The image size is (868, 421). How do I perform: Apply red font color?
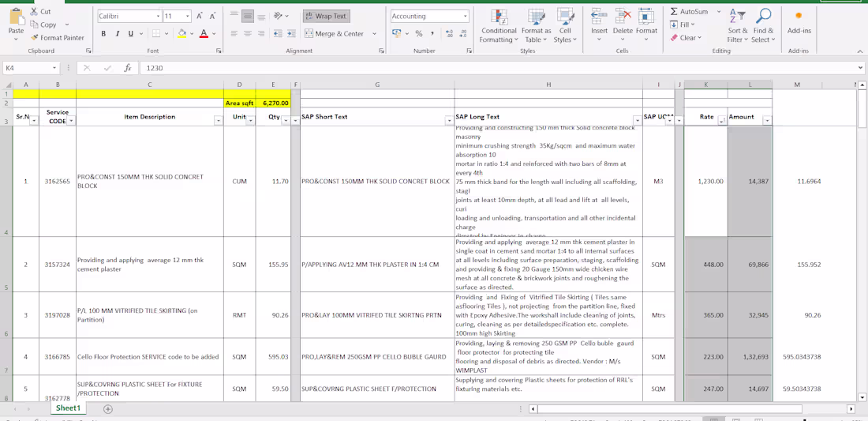(x=204, y=34)
